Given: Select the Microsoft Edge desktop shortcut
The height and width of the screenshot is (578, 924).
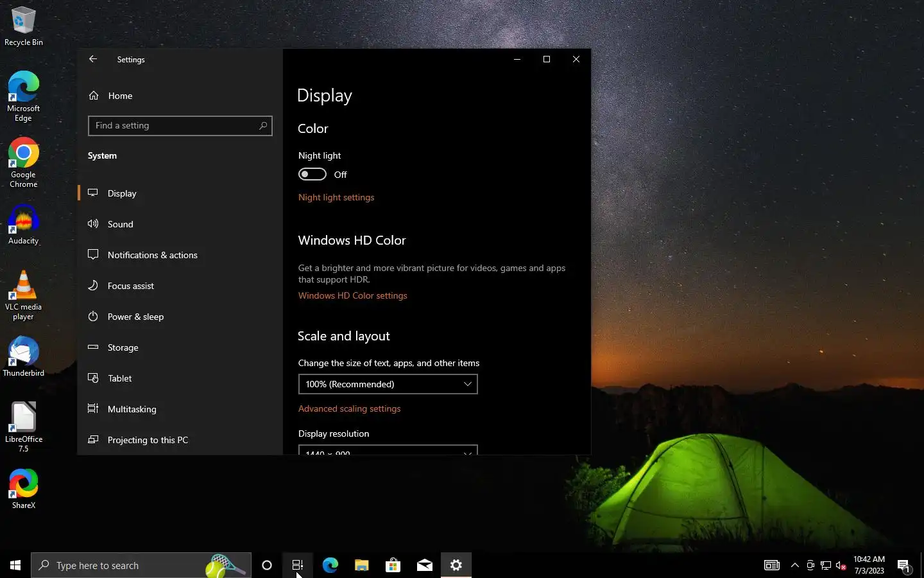Looking at the screenshot, I should (24, 96).
